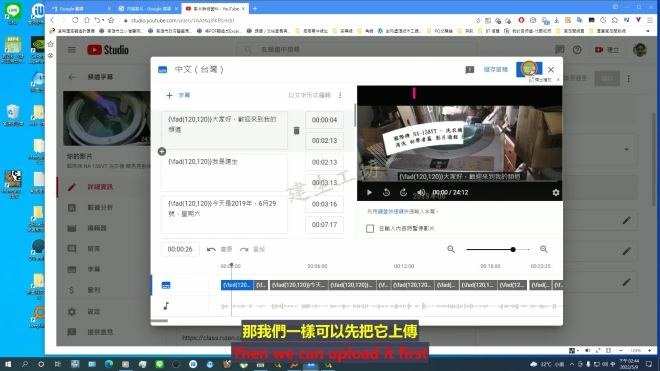
Task: Delete the first subtitle line
Action: tap(296, 131)
